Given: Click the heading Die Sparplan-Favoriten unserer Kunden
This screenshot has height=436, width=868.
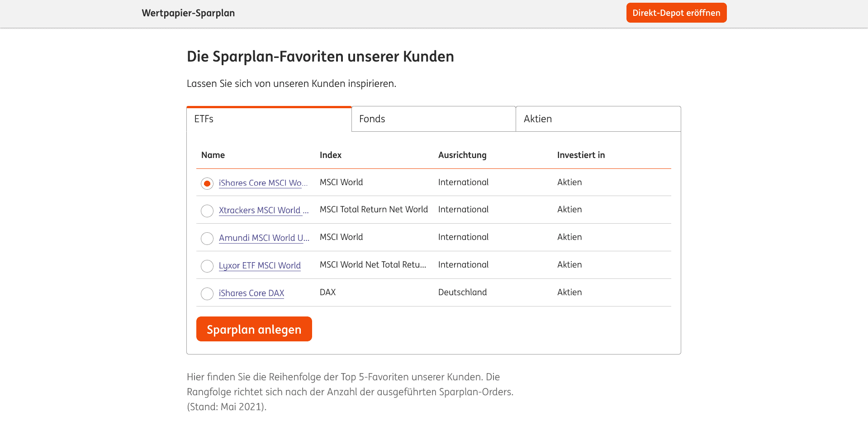Looking at the screenshot, I should click(x=320, y=57).
